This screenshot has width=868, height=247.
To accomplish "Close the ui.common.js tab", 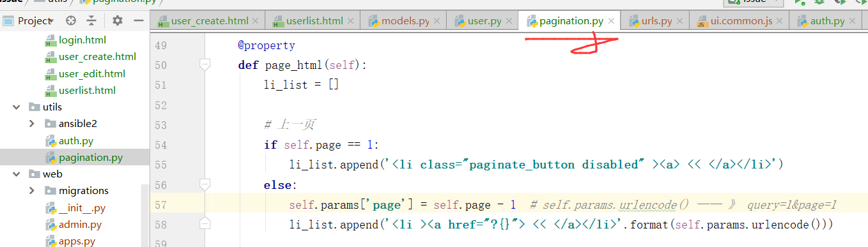I will tap(780, 21).
